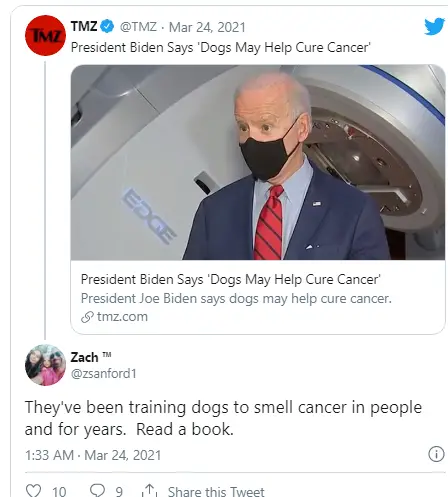Image resolution: width=448 pixels, height=497 pixels.
Task: Open the tweet info circle icon
Action: point(436,454)
